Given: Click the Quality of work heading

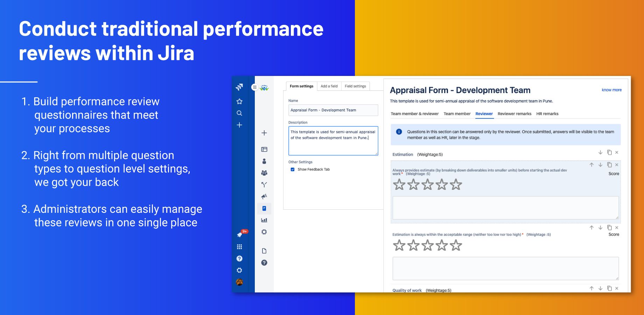Looking at the screenshot, I should pyautogui.click(x=407, y=290).
